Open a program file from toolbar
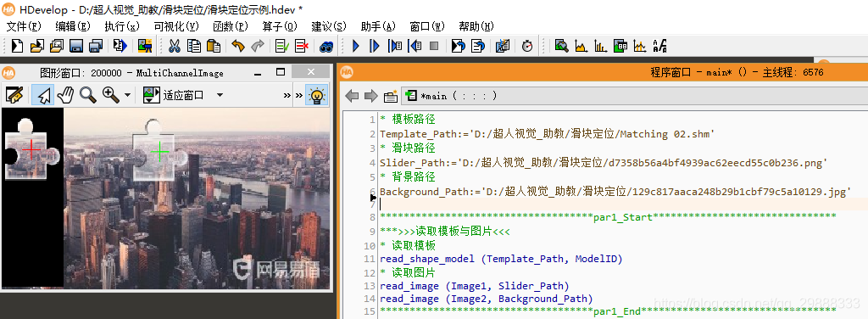868x319 pixels. pyautogui.click(x=37, y=46)
